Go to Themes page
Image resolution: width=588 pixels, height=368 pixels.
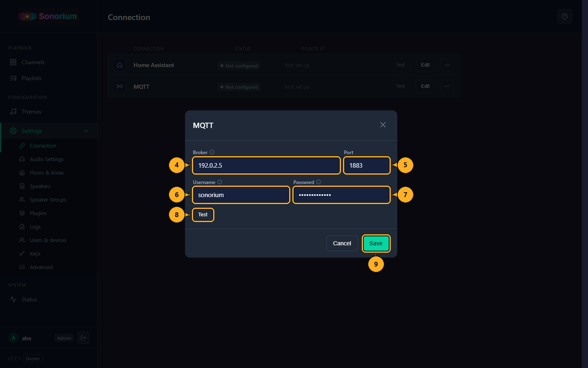pos(49,112)
